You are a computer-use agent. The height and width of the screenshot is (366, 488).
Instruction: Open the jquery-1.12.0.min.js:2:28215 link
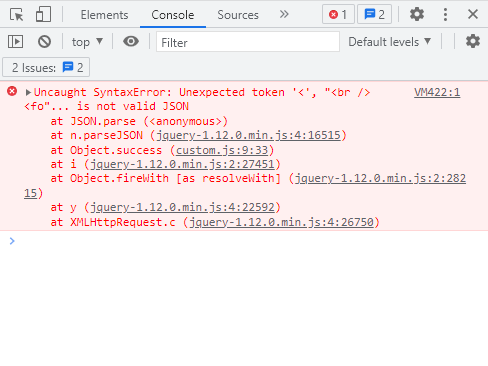tap(380, 179)
